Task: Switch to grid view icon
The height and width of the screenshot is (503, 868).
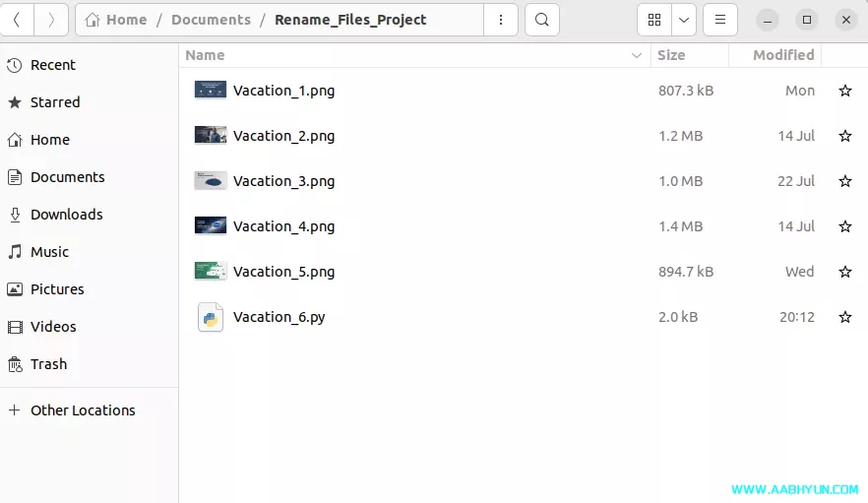Action: [x=654, y=20]
